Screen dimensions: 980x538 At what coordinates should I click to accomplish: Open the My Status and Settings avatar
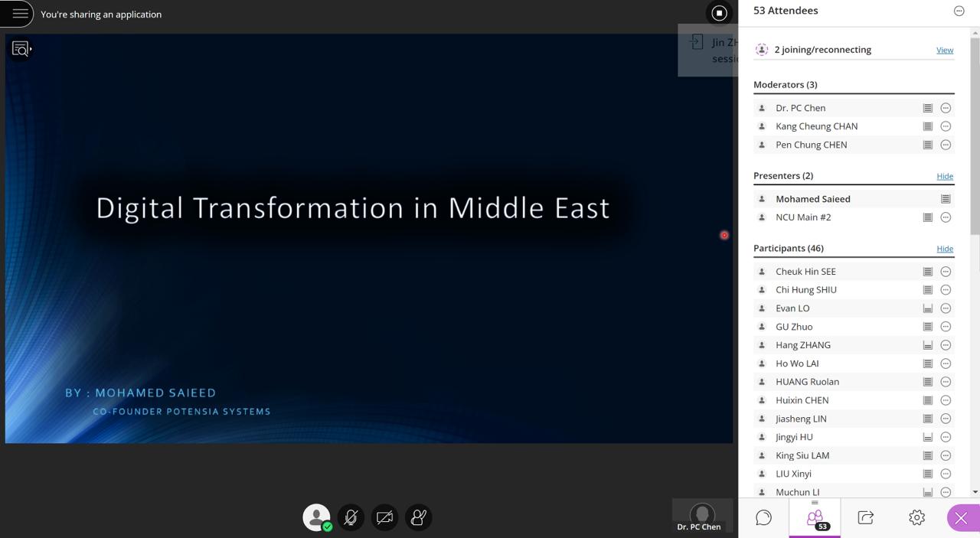pyautogui.click(x=316, y=517)
